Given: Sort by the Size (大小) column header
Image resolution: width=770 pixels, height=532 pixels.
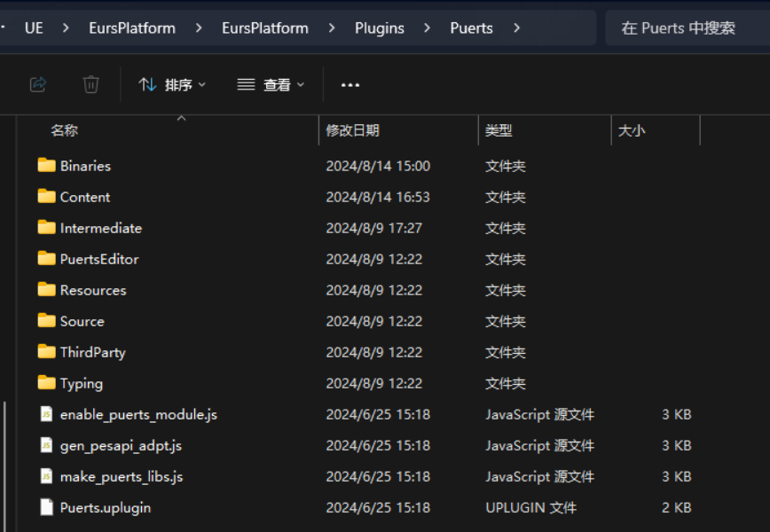Looking at the screenshot, I should pos(632,130).
